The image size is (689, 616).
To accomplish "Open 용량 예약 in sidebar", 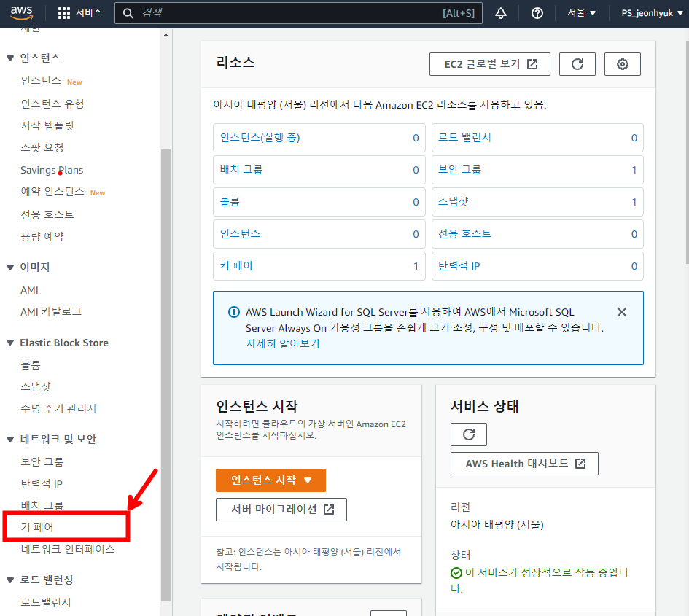I will [42, 236].
